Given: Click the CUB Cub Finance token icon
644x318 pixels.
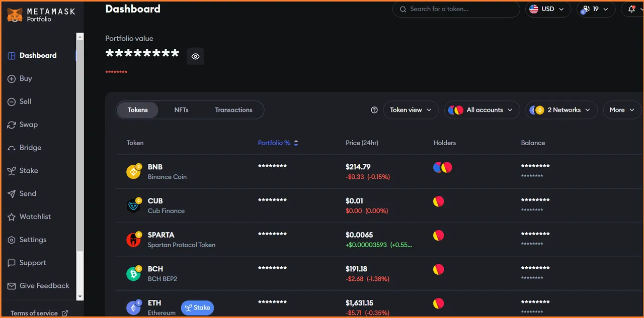Looking at the screenshot, I should [134, 205].
